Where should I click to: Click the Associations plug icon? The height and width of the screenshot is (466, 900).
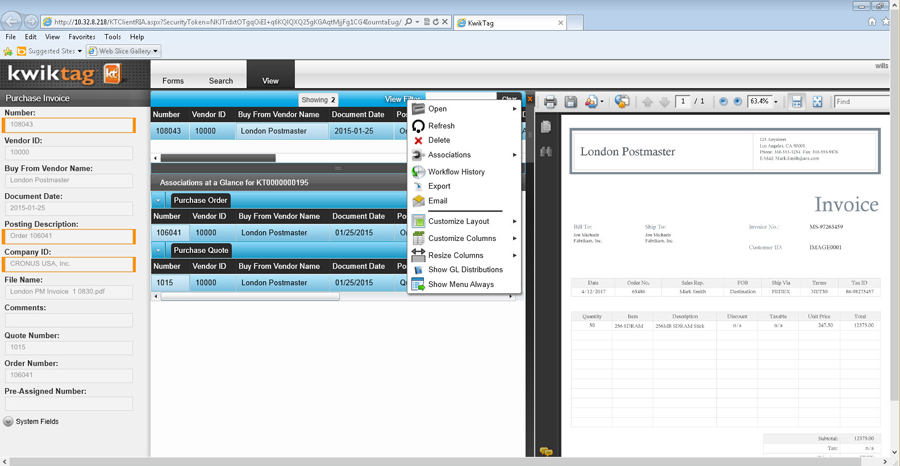[x=418, y=155]
